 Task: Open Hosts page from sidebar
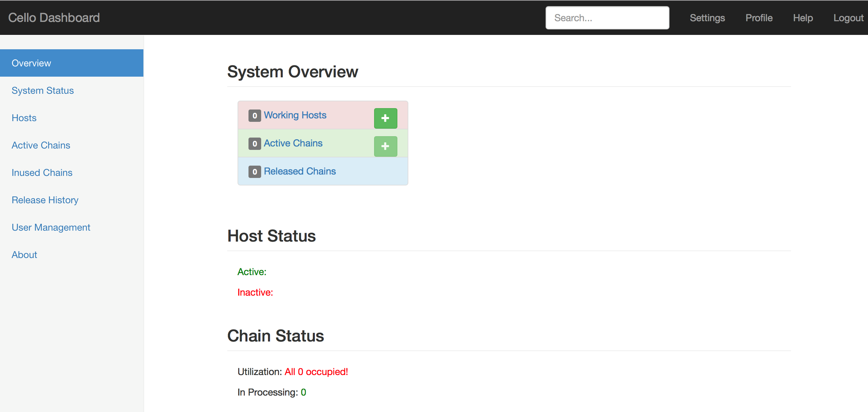(x=24, y=118)
